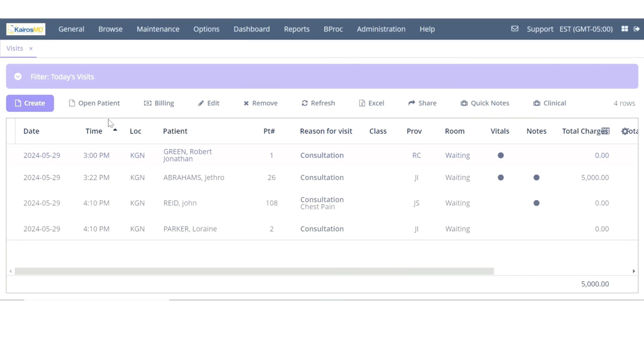Open the Reports menu
This screenshot has height=351, width=644.
pos(296,29)
